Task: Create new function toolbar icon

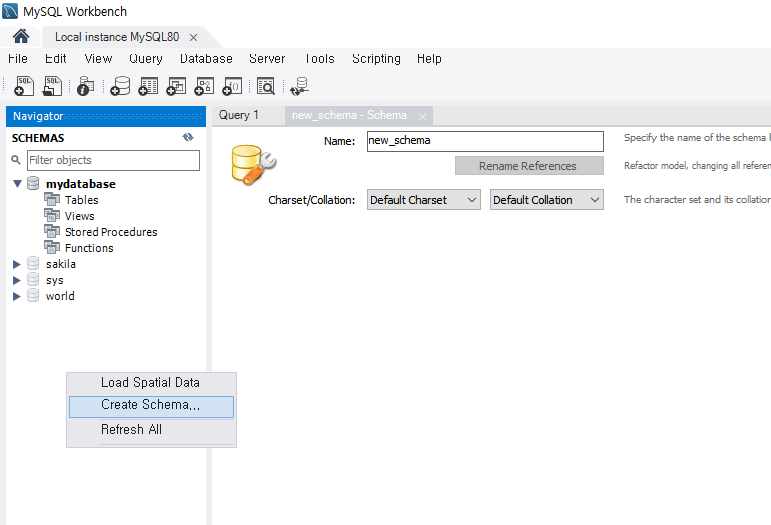Action: pyautogui.click(x=232, y=86)
